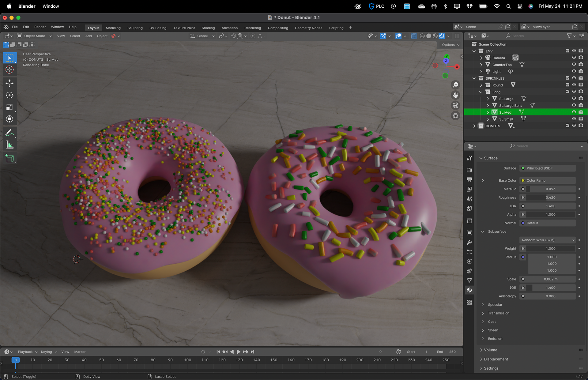Open the Render menu

(x=40, y=27)
